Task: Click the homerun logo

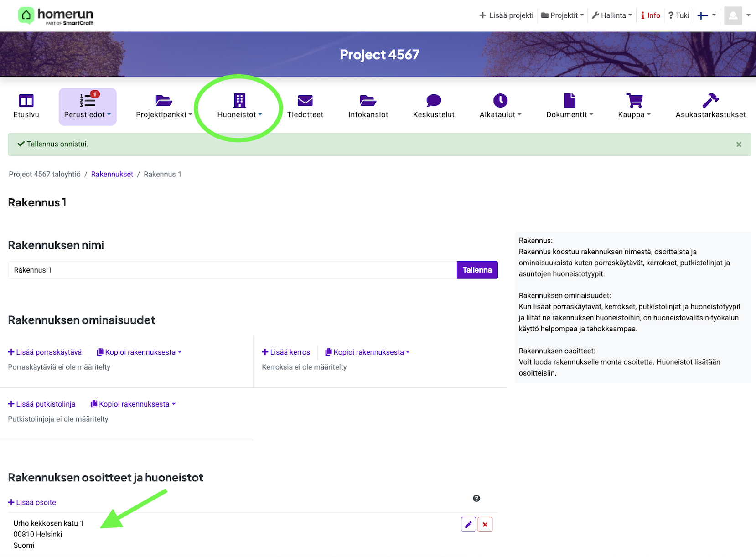Action: click(56, 16)
